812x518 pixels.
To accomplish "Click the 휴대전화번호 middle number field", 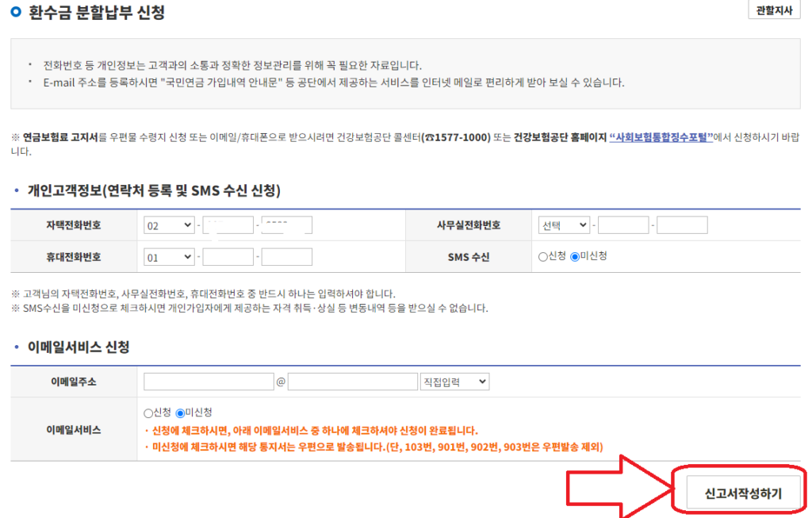I will pyautogui.click(x=228, y=257).
